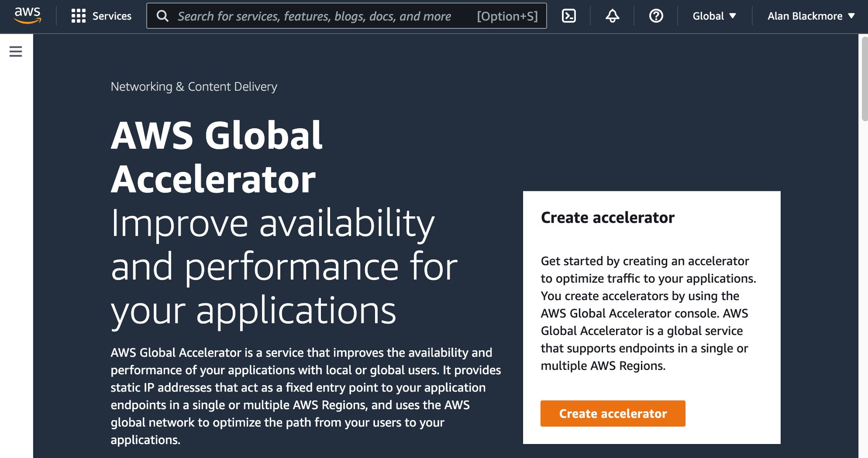The height and width of the screenshot is (458, 868).
Task: Open the Help question mark
Action: point(655,16)
